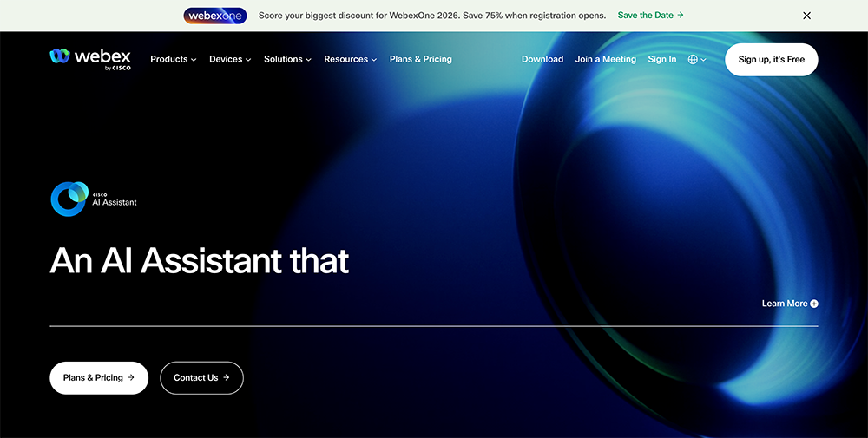This screenshot has width=868, height=438.
Task: Open the Download link
Action: [x=542, y=59]
